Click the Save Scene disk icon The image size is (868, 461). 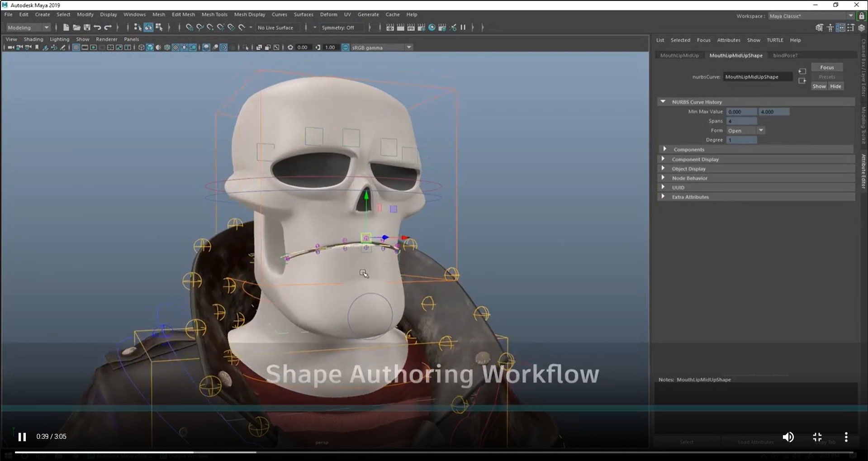pos(87,28)
